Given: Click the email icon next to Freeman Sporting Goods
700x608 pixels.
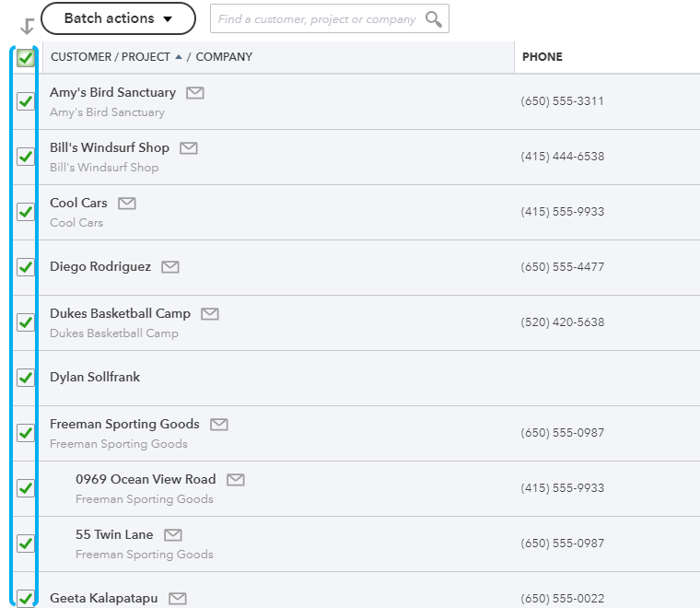Looking at the screenshot, I should tap(218, 425).
